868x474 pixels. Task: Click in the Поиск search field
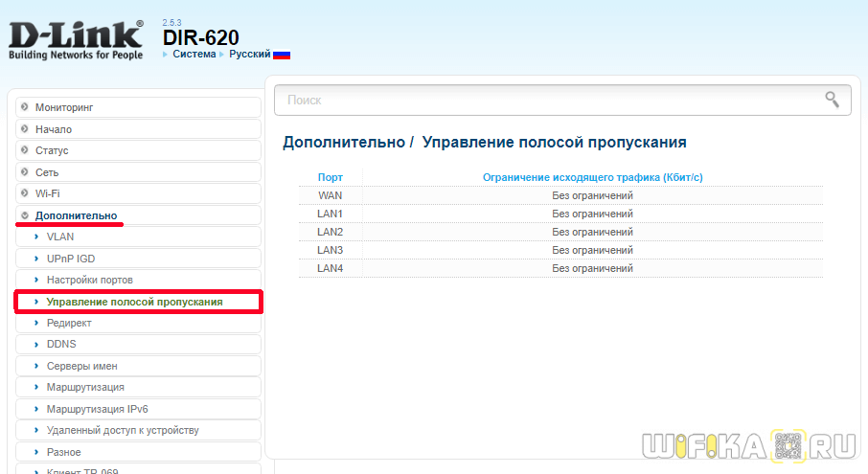click(546, 100)
